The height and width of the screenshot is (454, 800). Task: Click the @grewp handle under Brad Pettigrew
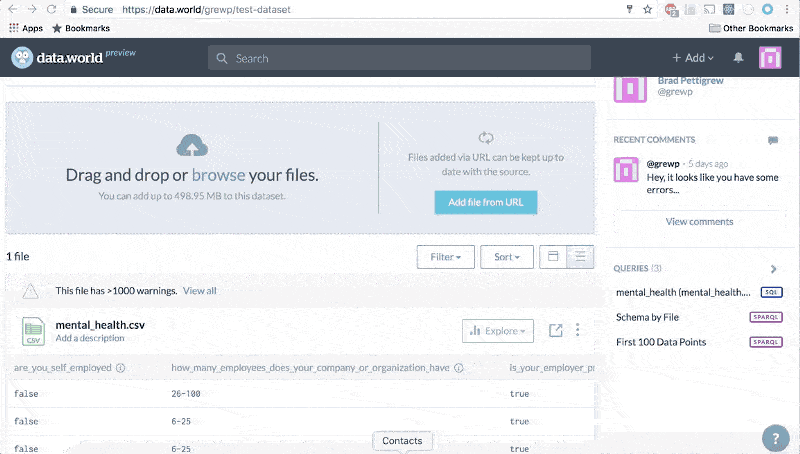[x=675, y=92]
